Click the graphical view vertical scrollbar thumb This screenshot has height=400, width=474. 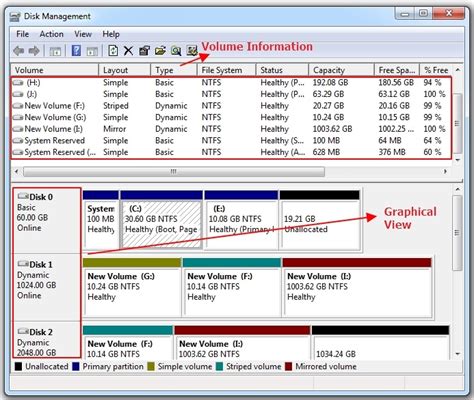coord(458,233)
